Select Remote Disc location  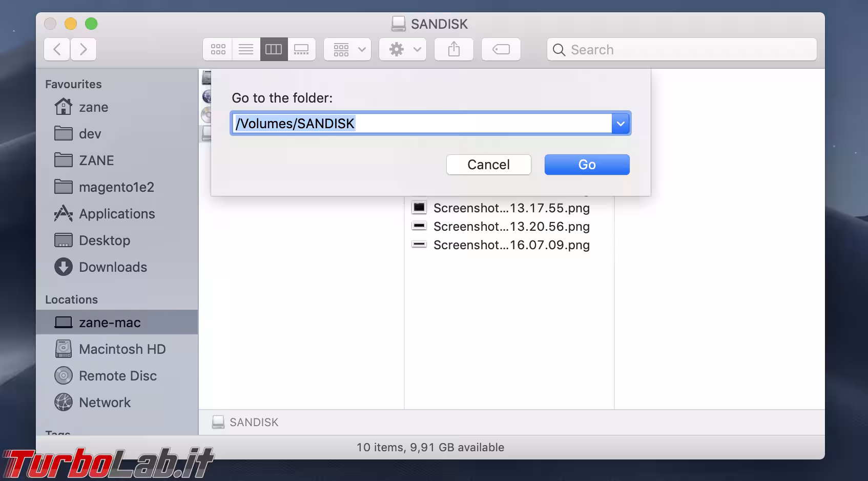click(117, 376)
